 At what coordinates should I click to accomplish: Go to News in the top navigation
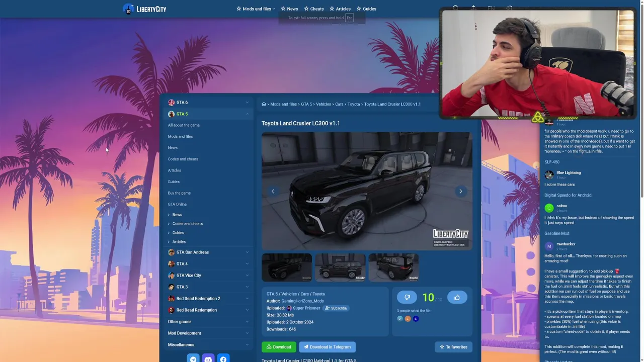(x=289, y=9)
